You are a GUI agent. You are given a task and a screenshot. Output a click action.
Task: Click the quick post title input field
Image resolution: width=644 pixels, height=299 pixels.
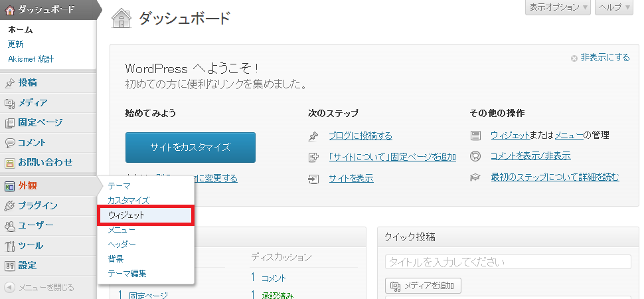pos(508,261)
